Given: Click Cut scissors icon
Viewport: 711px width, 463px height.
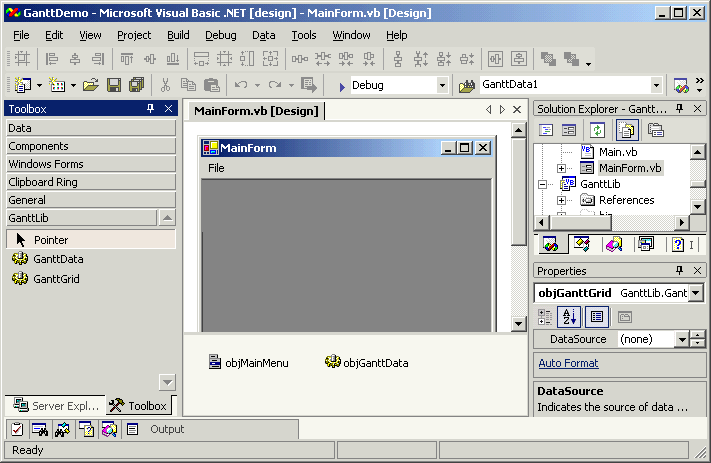Looking at the screenshot, I should pos(165,85).
